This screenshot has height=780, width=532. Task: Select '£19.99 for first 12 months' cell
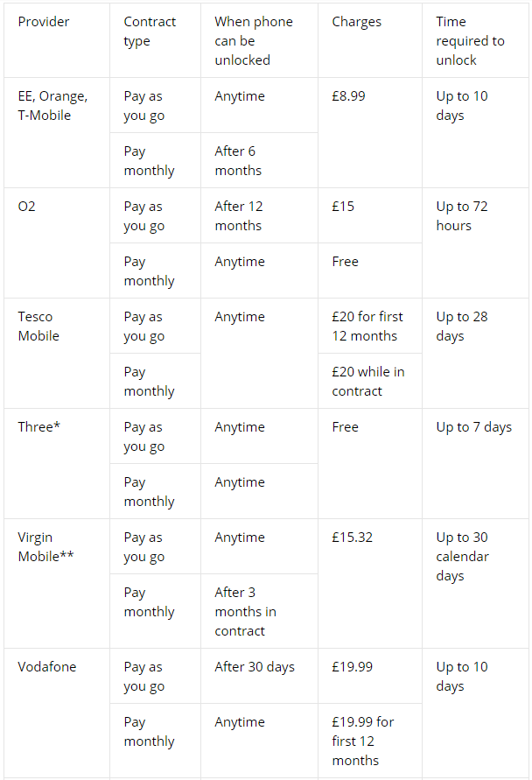[x=370, y=741]
